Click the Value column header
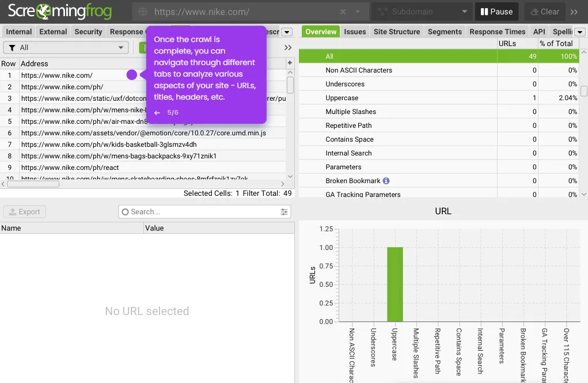The height and width of the screenshot is (383, 588). point(219,228)
